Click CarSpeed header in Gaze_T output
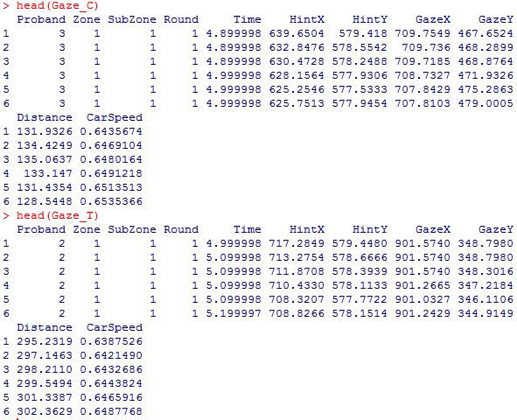This screenshot has width=517, height=420. coord(115,328)
